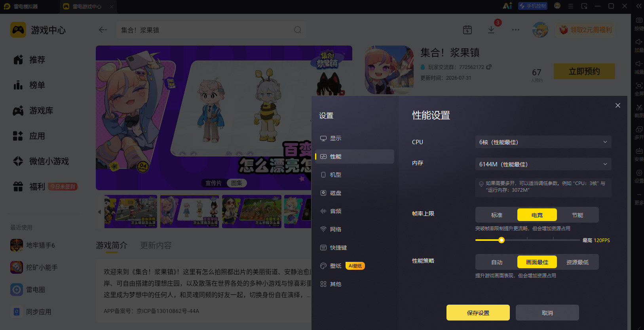The width and height of the screenshot is (644, 330).
Task: Open 雷电圈 from recently used
Action: [x=28, y=290]
